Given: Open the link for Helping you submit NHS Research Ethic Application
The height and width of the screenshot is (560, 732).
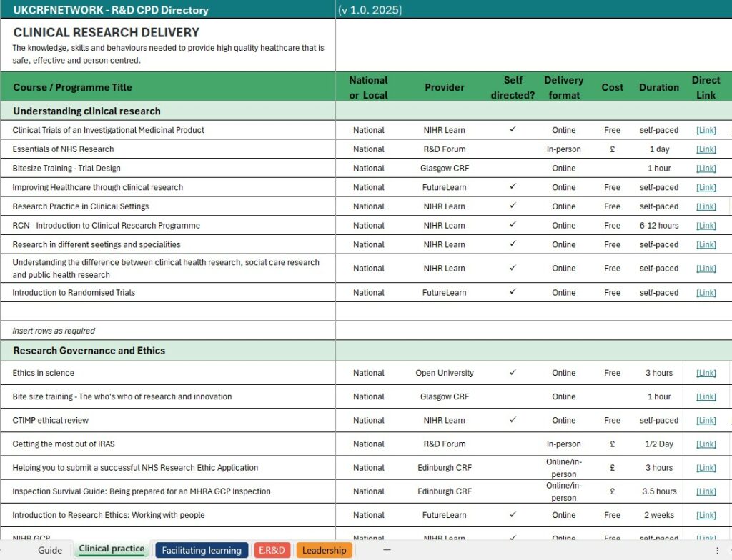Looking at the screenshot, I should click(706, 468).
